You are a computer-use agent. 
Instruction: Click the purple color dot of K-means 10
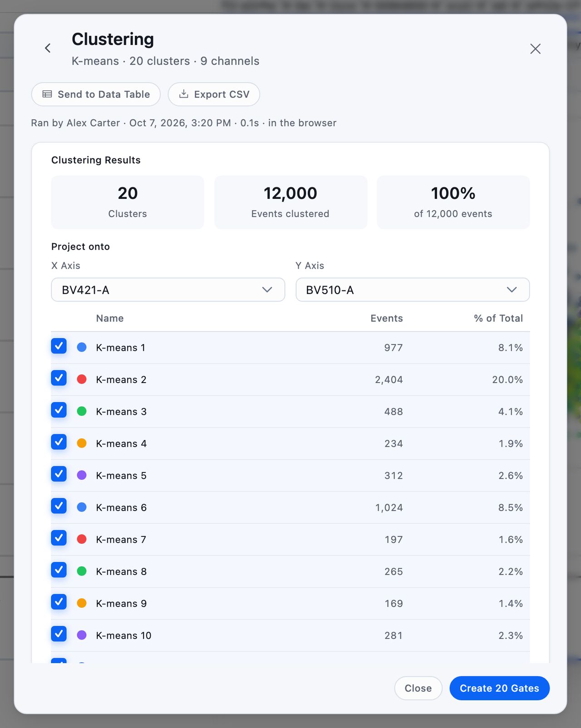click(82, 635)
